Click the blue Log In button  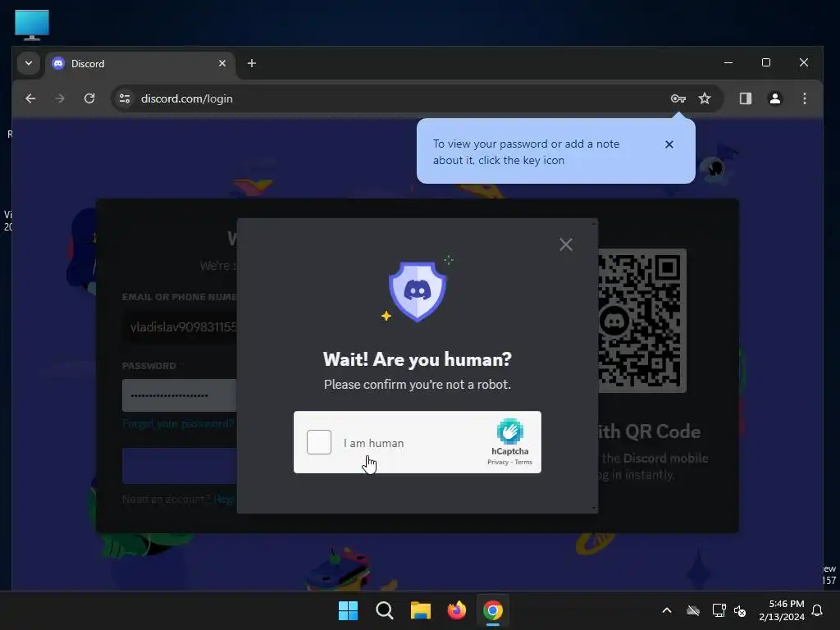click(180, 466)
